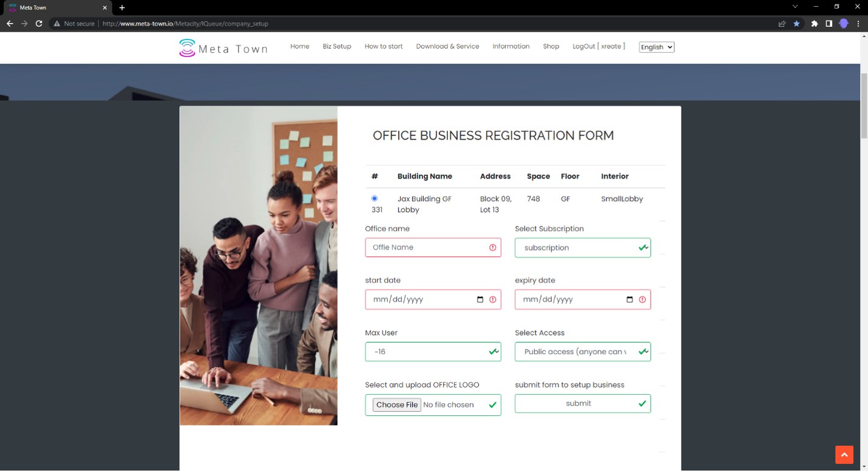The width and height of the screenshot is (868, 473).
Task: Click the submit button to setup business
Action: [x=583, y=403]
